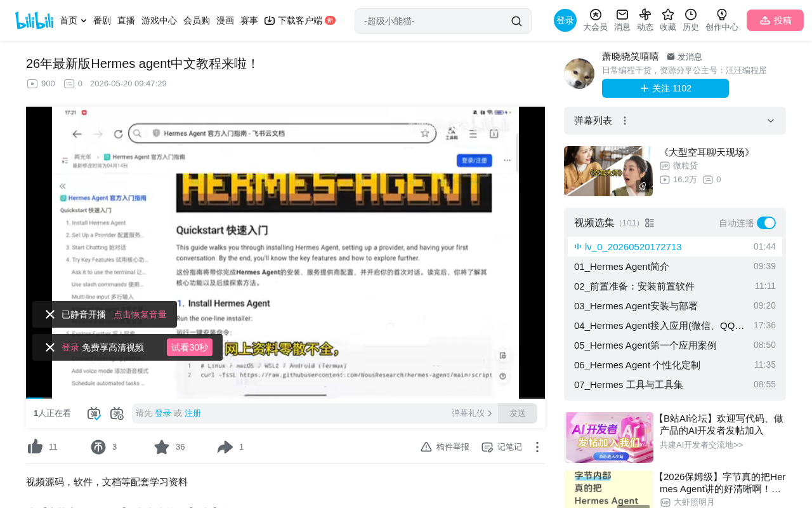Screen dimensions: 812x508
Task: Select episode 06_Hermes Agent 个性化定制
Action: click(675, 365)
